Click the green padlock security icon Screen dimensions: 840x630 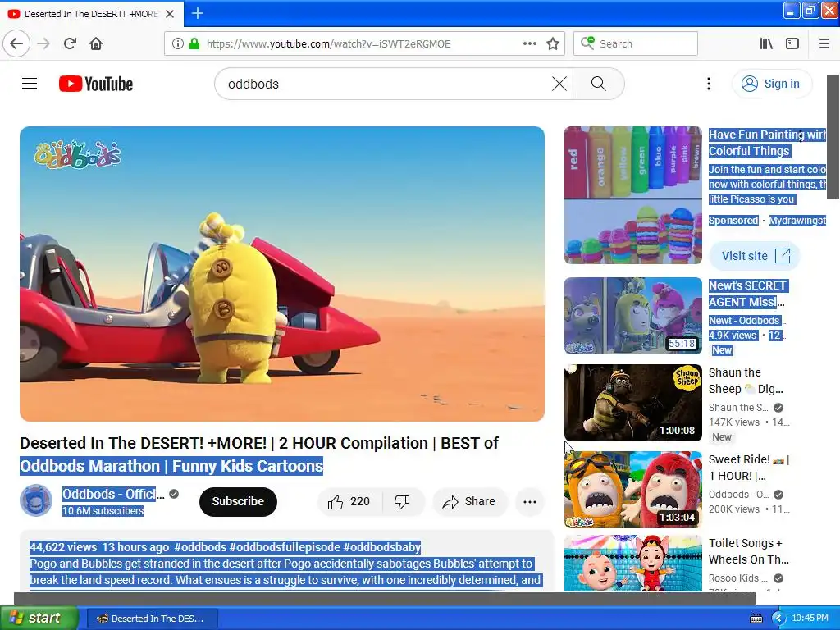point(194,44)
